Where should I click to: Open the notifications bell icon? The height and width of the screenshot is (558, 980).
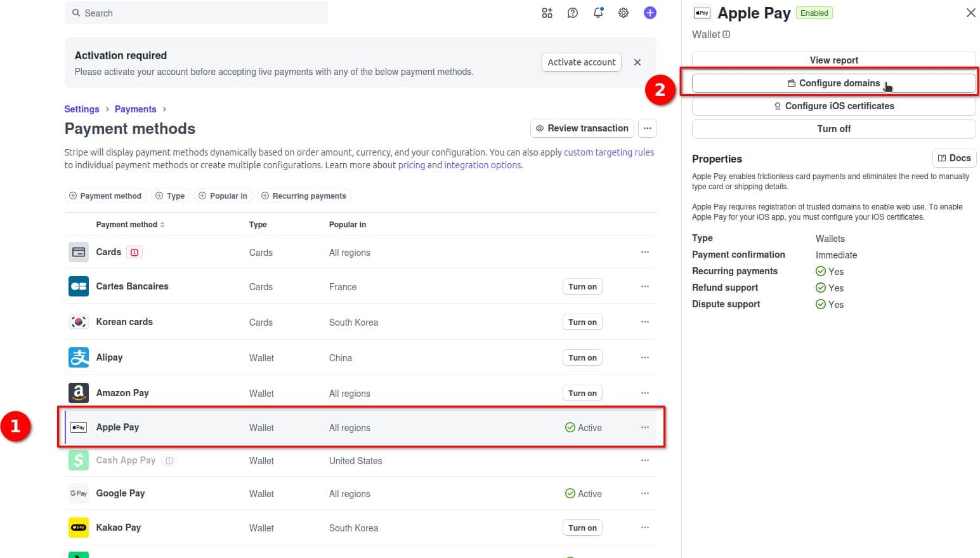pos(598,13)
